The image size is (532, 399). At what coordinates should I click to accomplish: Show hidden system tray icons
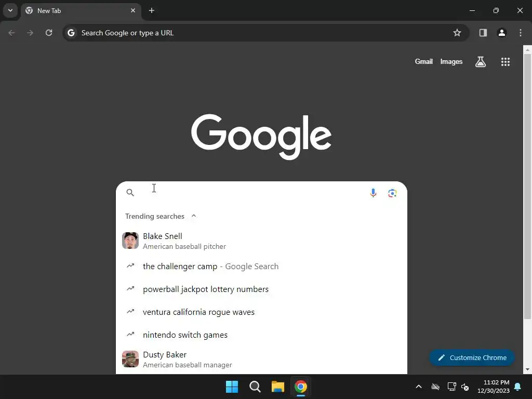point(419,387)
